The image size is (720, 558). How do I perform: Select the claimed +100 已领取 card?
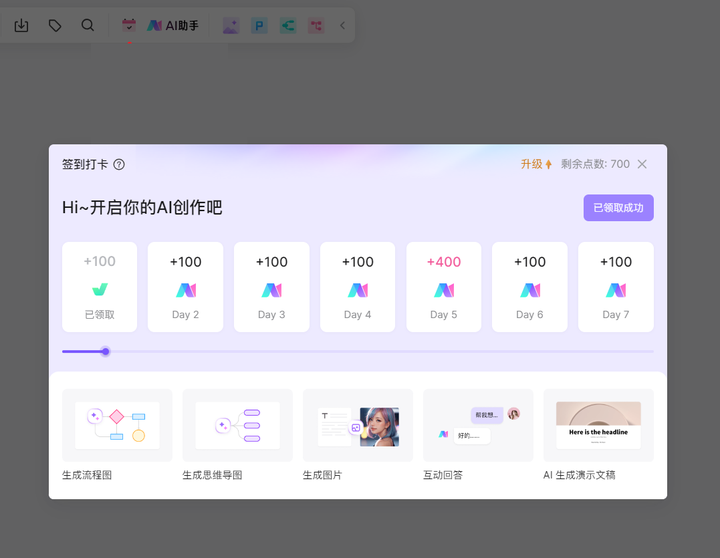point(100,287)
